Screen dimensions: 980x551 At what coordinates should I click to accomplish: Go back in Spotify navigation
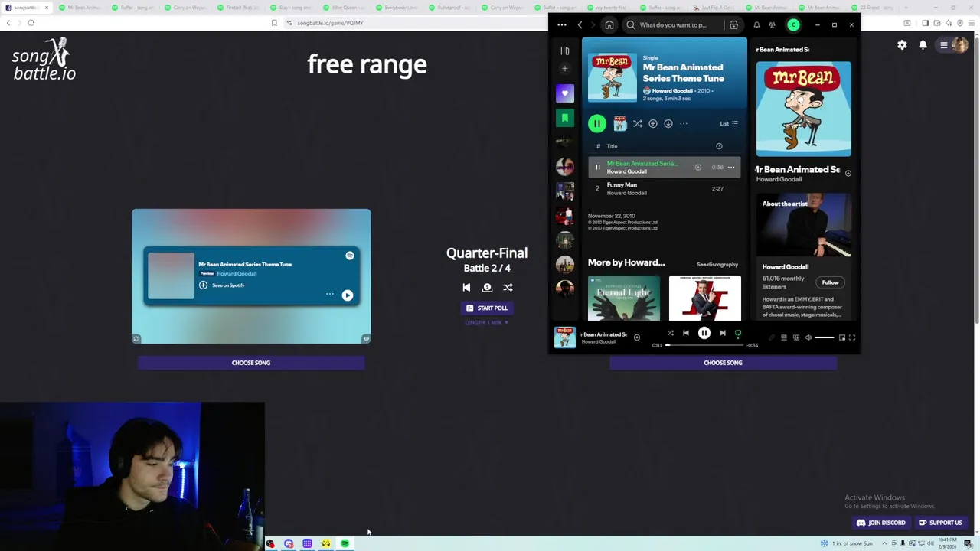[x=580, y=25]
